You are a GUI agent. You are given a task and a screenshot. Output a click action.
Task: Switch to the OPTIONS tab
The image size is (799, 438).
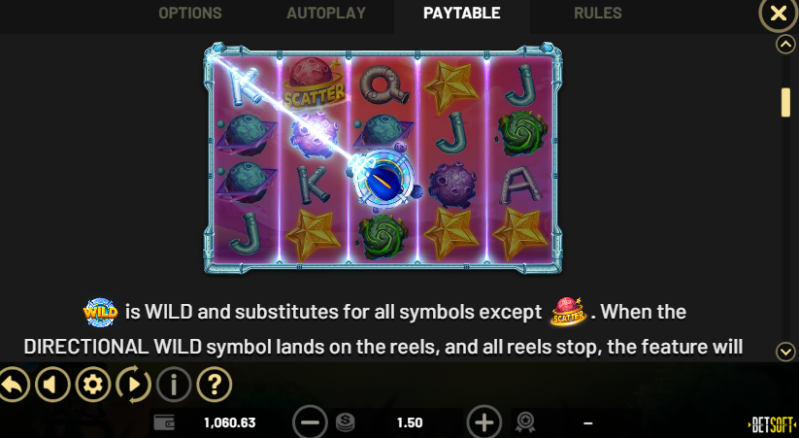(190, 13)
